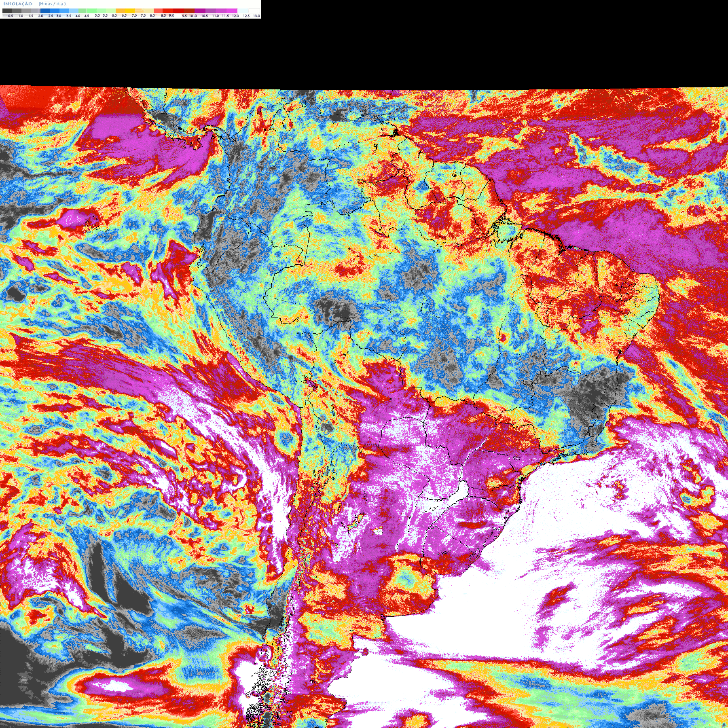
Task: Click the 11.0 legend value
Action: pos(216,16)
